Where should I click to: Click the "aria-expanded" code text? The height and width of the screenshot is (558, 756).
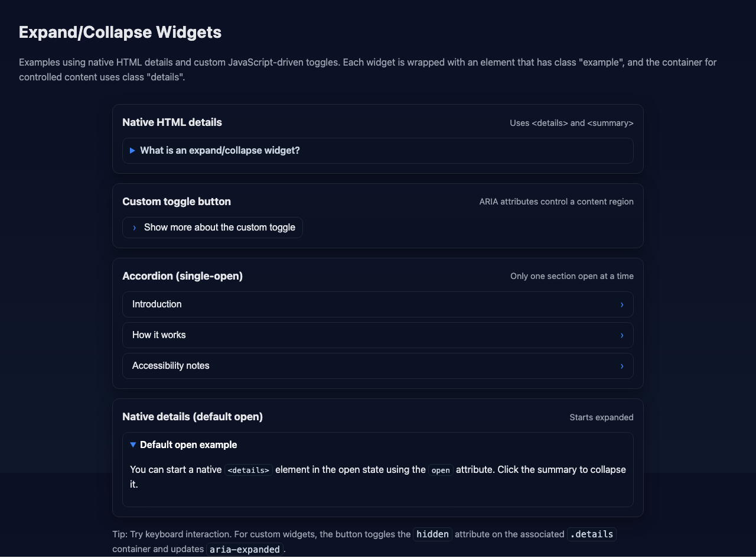tap(245, 549)
